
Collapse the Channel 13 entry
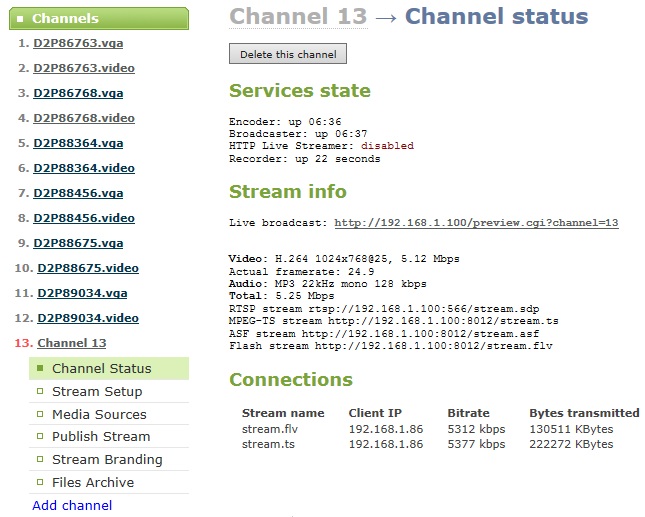click(71, 343)
